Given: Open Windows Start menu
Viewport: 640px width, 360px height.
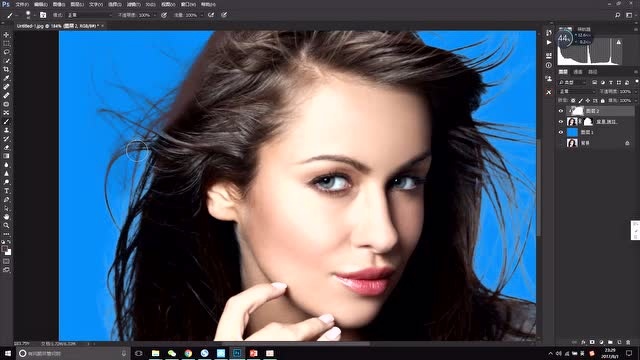Looking at the screenshot, I should pyautogui.click(x=8, y=353).
